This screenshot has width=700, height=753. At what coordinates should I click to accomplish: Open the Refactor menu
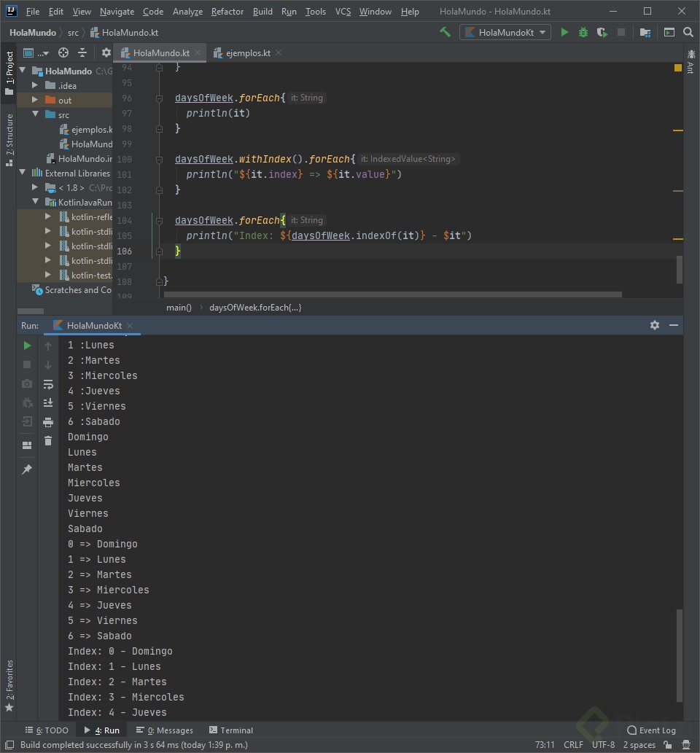(x=227, y=12)
